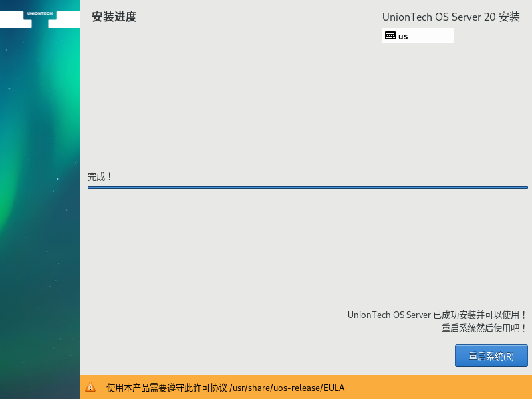Click the UnionTech logo in sidebar
Viewport: 532px width, 399px height.
[40, 19]
